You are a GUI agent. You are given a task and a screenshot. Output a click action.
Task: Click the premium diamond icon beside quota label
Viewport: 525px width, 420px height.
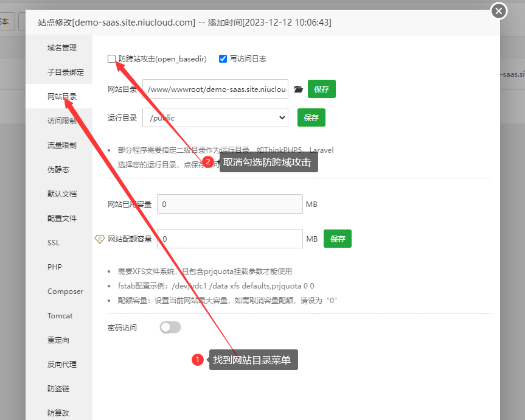tap(100, 239)
